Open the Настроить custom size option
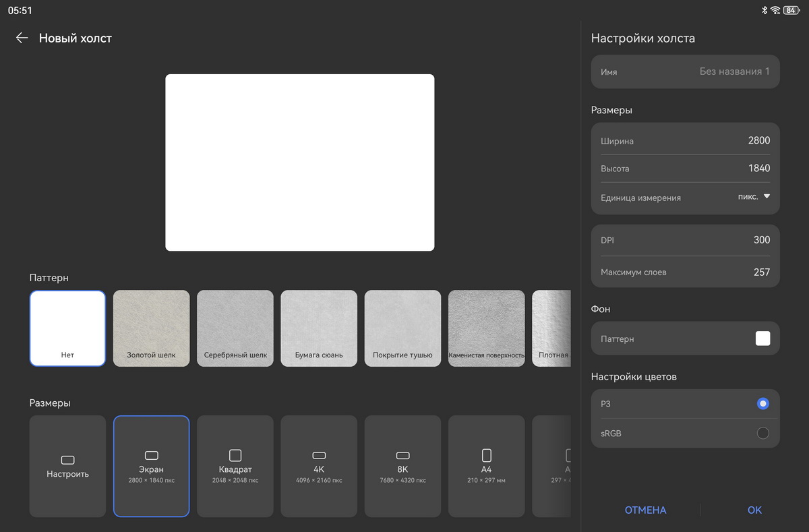 67,466
